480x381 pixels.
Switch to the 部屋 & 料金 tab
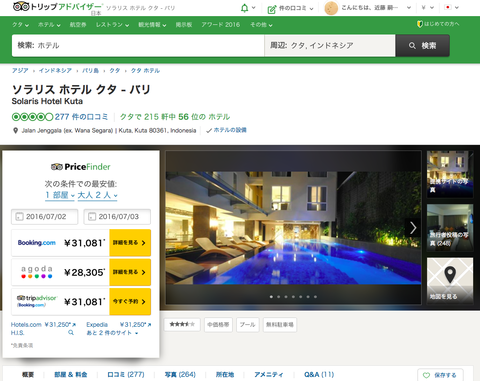pyautogui.click(x=71, y=375)
